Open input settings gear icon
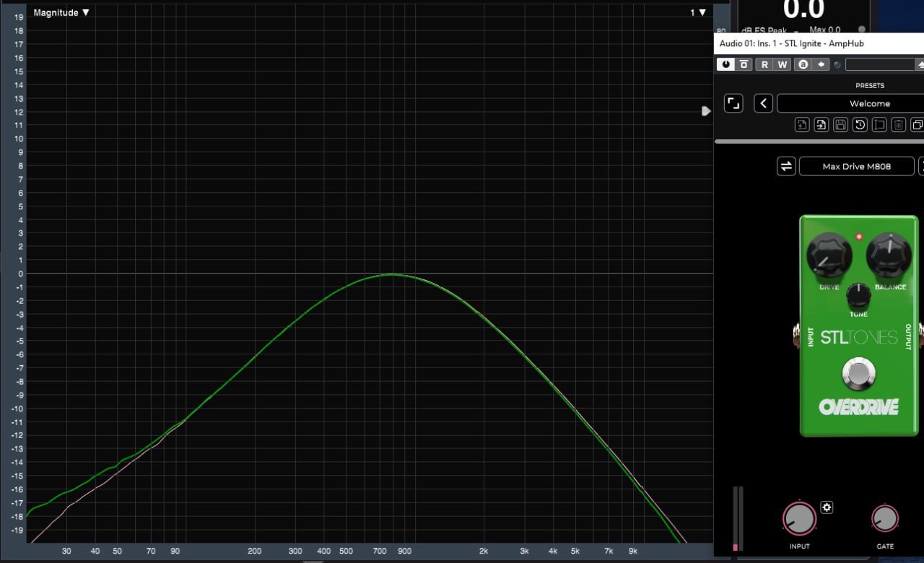This screenshot has height=563, width=924. (x=827, y=507)
